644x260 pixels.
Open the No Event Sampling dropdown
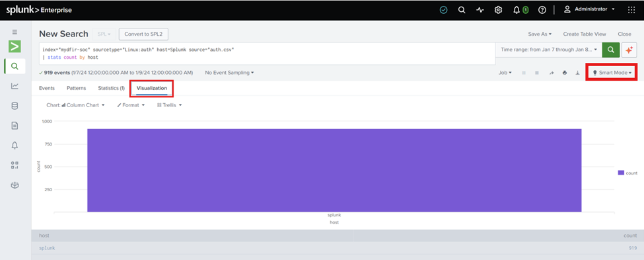[229, 72]
